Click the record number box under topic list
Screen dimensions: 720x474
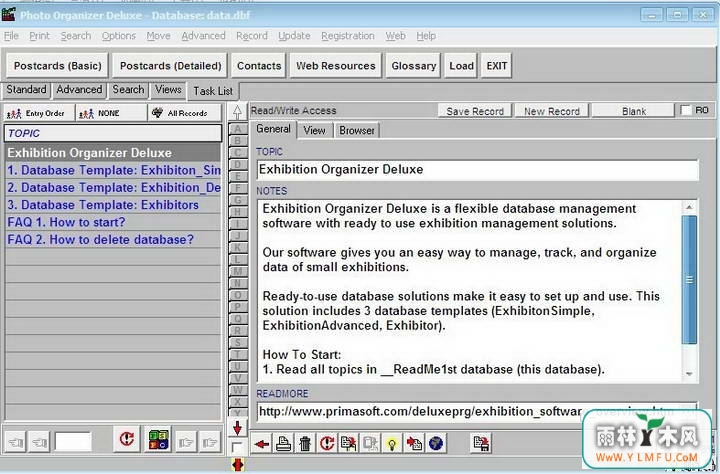click(73, 442)
